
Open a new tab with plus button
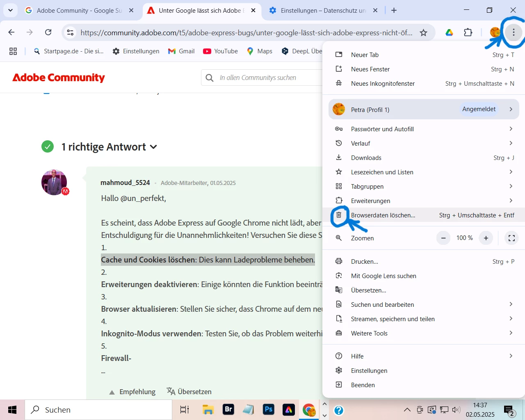point(394,10)
